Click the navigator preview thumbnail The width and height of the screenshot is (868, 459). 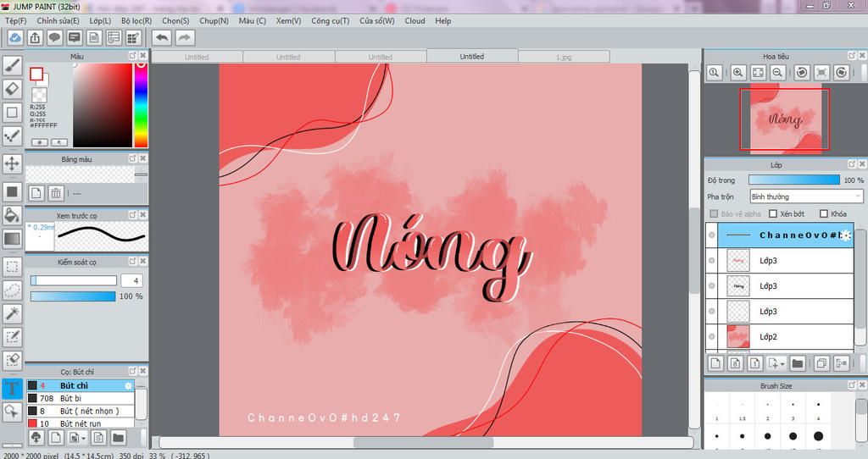pyautogui.click(x=784, y=119)
